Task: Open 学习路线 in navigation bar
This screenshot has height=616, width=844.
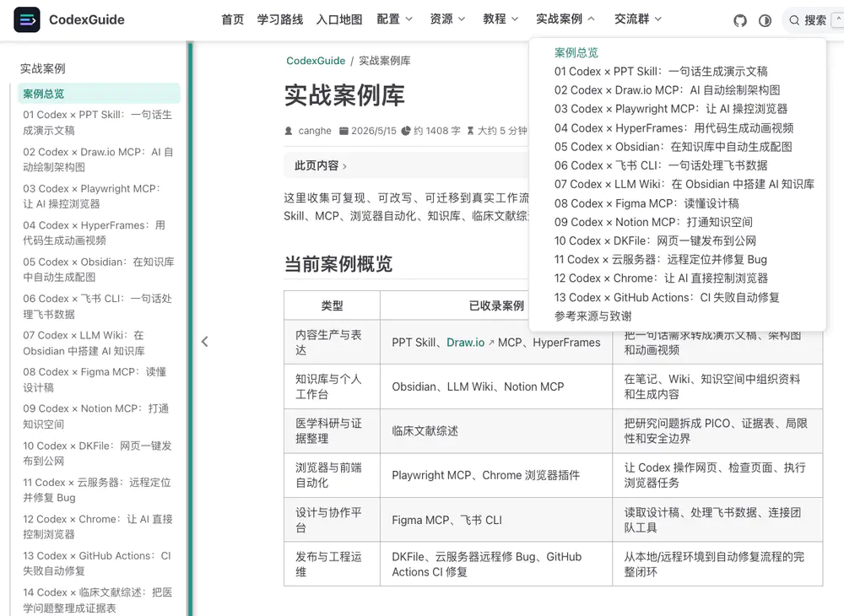Action: click(x=280, y=19)
